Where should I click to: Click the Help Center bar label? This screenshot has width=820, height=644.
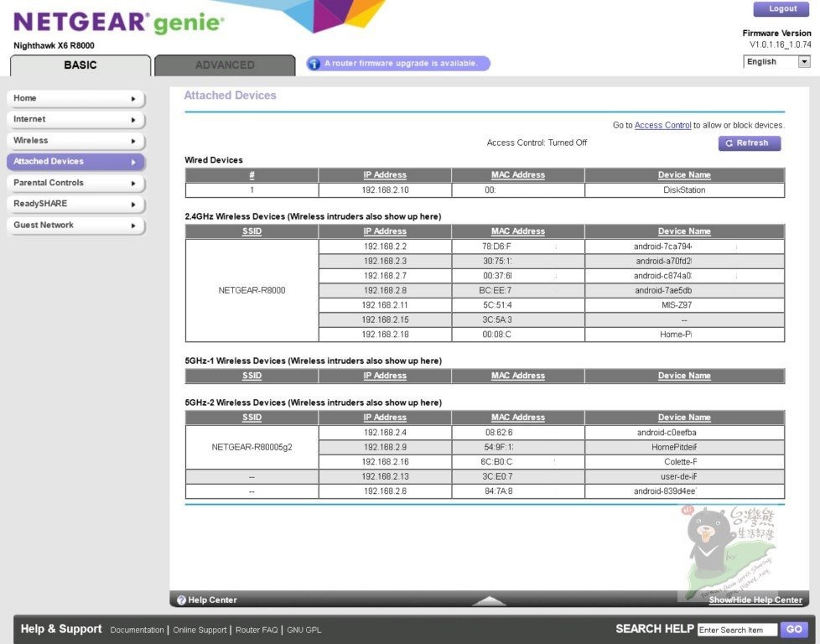pyautogui.click(x=212, y=600)
